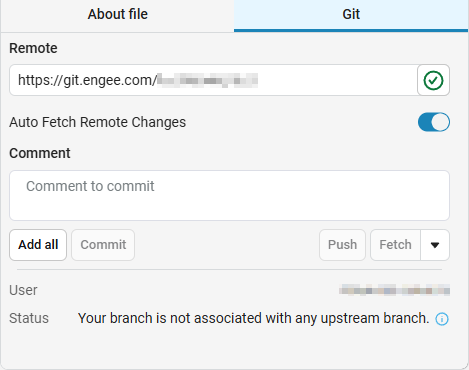Open the info icon next to status message
The height and width of the screenshot is (370, 469).
pyautogui.click(x=442, y=319)
